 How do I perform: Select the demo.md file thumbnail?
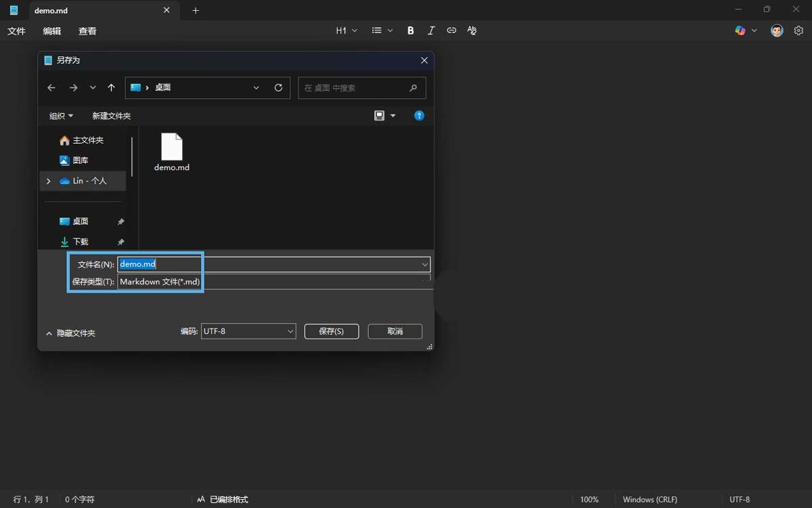pos(172,152)
